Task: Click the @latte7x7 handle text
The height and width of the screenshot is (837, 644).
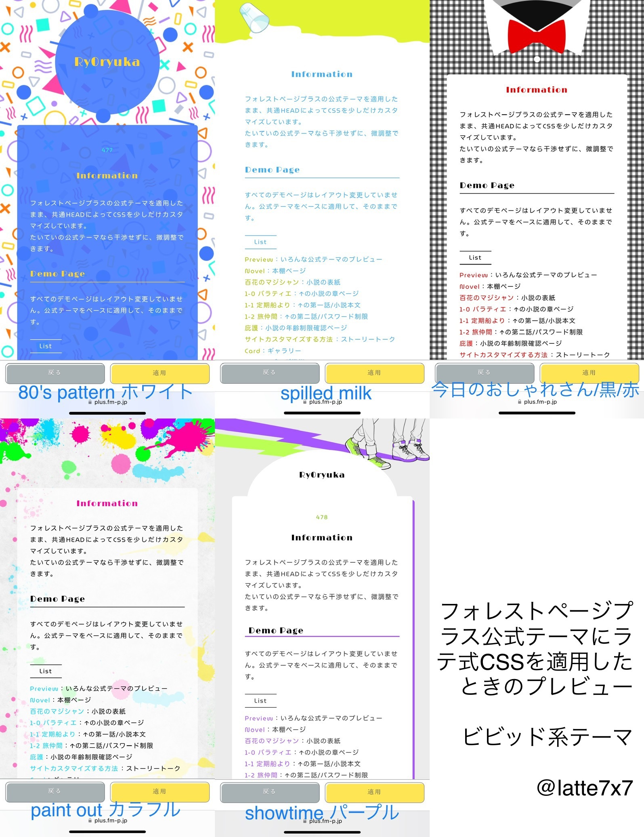Action: (x=584, y=788)
